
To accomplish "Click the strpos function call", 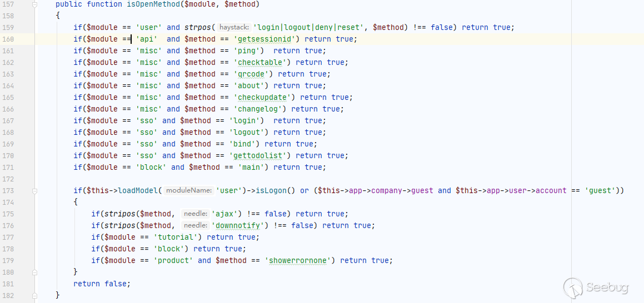I will pos(197,27).
